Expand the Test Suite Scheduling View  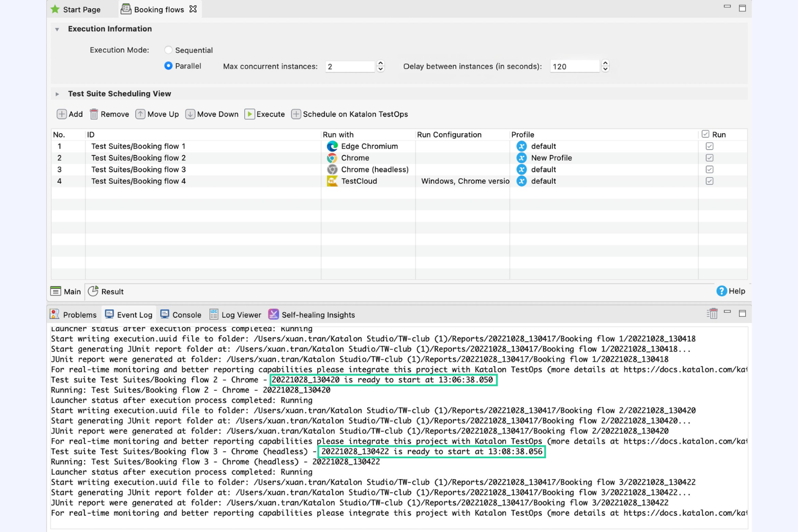(57, 94)
